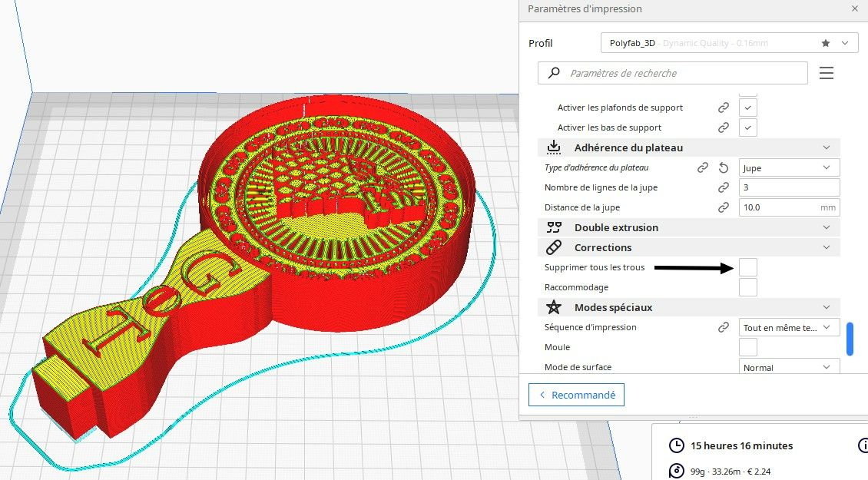Screen dimensions: 868x480
Task: Click the Mode de surface label
Action: pyautogui.click(x=578, y=367)
